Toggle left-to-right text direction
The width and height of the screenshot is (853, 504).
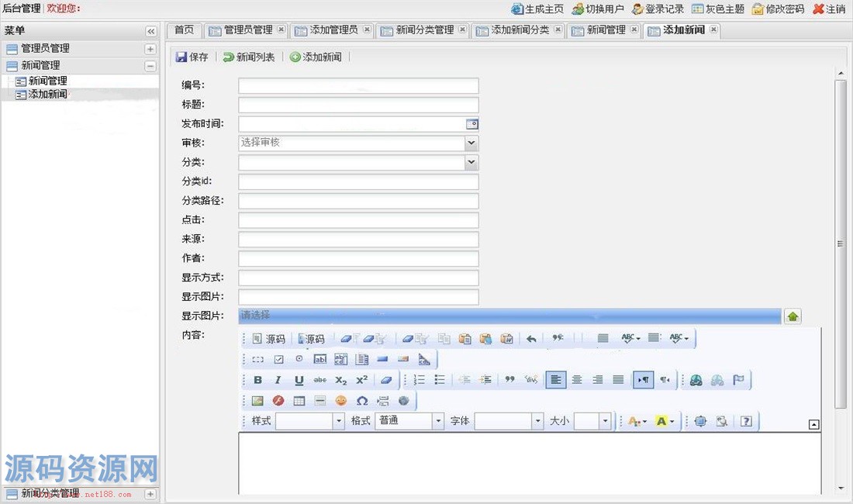644,380
